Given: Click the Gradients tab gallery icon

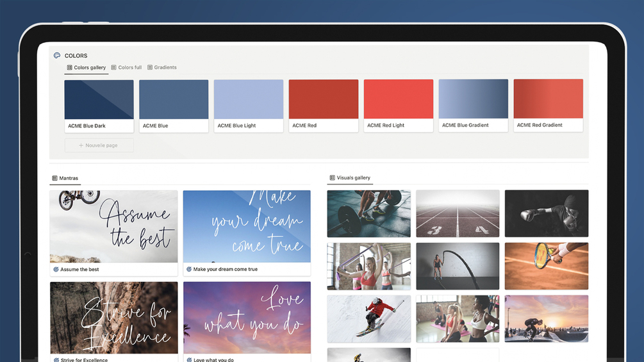Looking at the screenshot, I should [x=150, y=67].
